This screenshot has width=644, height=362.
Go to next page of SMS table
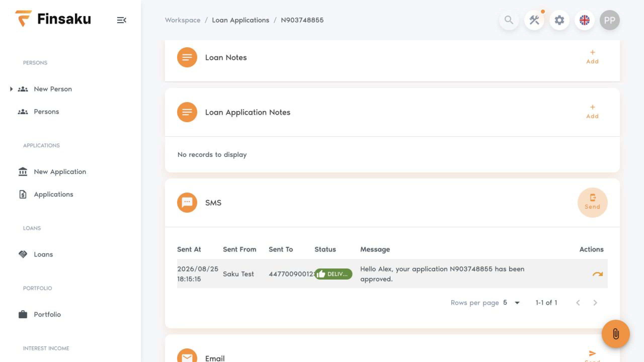click(x=595, y=303)
